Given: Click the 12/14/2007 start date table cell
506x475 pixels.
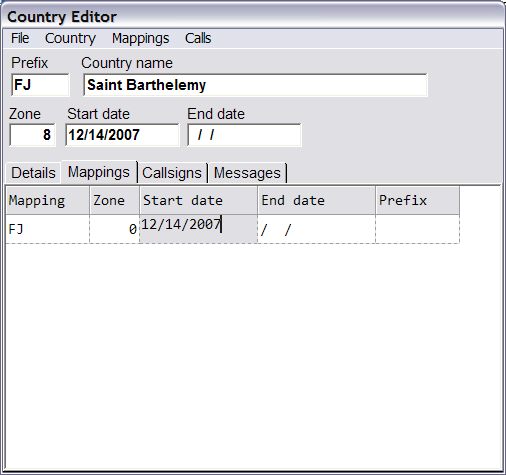Looking at the screenshot, I should [199, 229].
